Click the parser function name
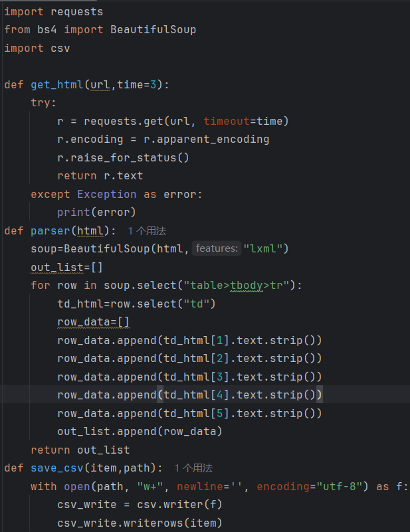This screenshot has height=532, width=410. 51,231
